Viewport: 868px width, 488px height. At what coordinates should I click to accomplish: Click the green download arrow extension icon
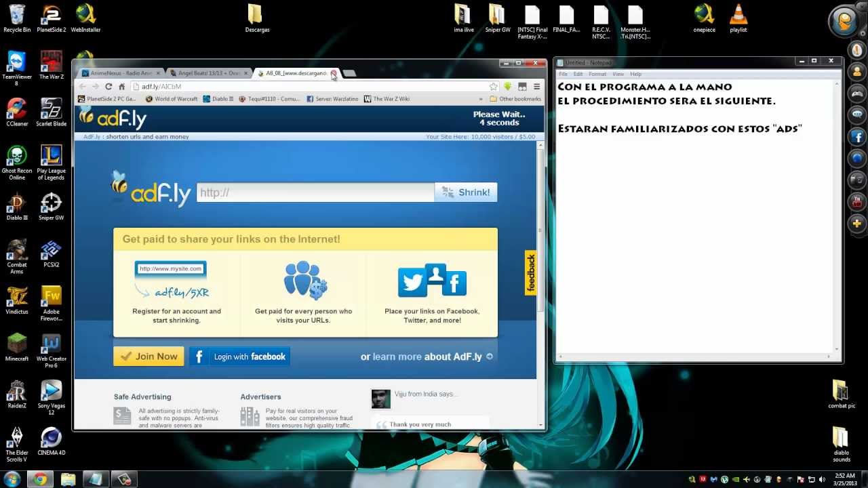coord(507,87)
